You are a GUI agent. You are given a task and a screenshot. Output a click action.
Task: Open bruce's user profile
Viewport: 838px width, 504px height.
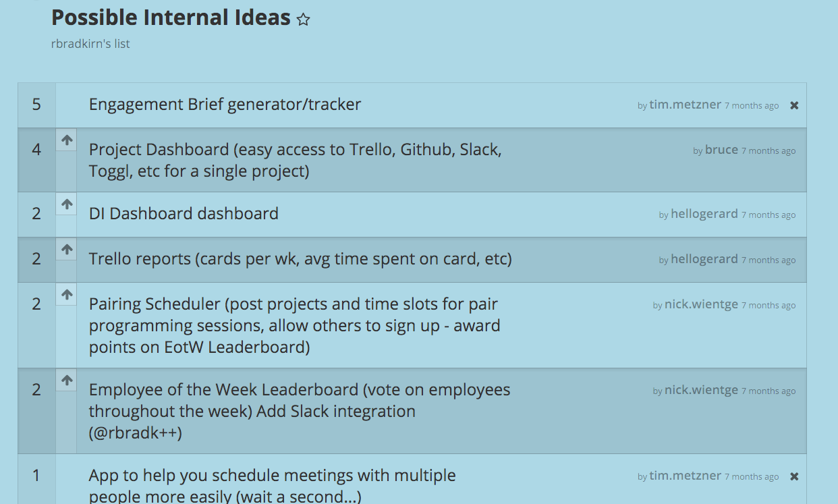click(721, 150)
